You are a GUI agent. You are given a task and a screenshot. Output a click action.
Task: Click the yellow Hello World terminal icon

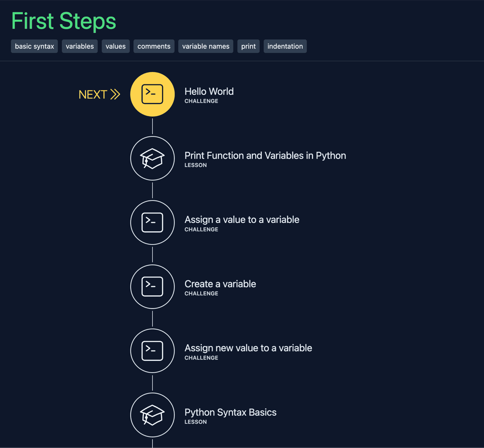tap(152, 94)
